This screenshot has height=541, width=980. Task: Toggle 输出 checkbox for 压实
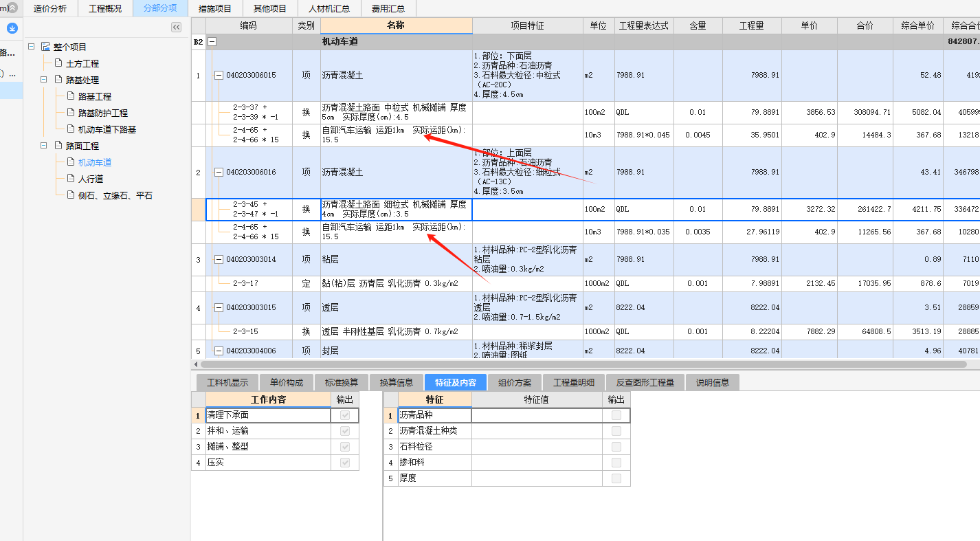(345, 463)
